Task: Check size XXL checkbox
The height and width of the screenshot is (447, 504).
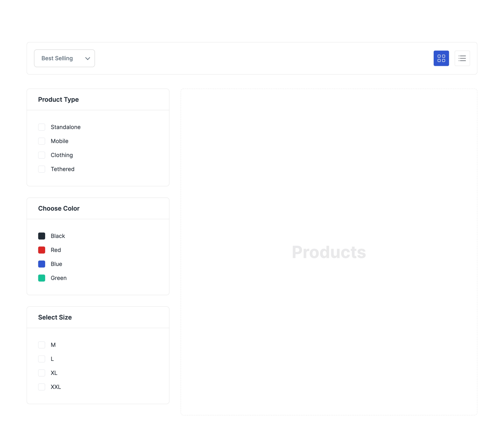Action: [x=41, y=387]
